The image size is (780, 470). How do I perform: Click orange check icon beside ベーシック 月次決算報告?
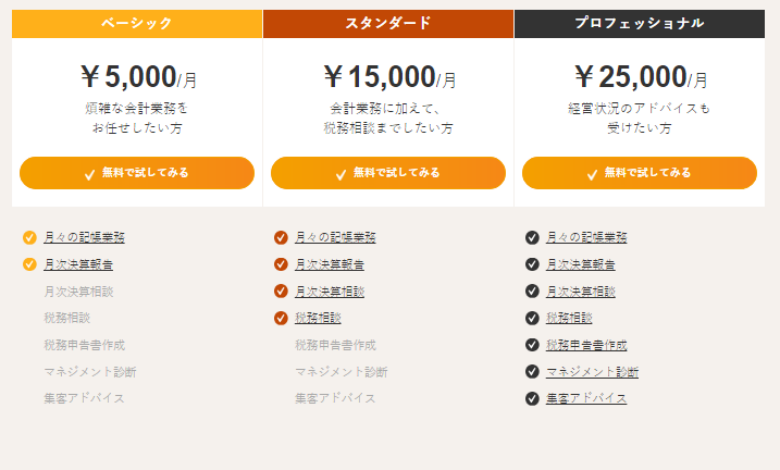[30, 264]
